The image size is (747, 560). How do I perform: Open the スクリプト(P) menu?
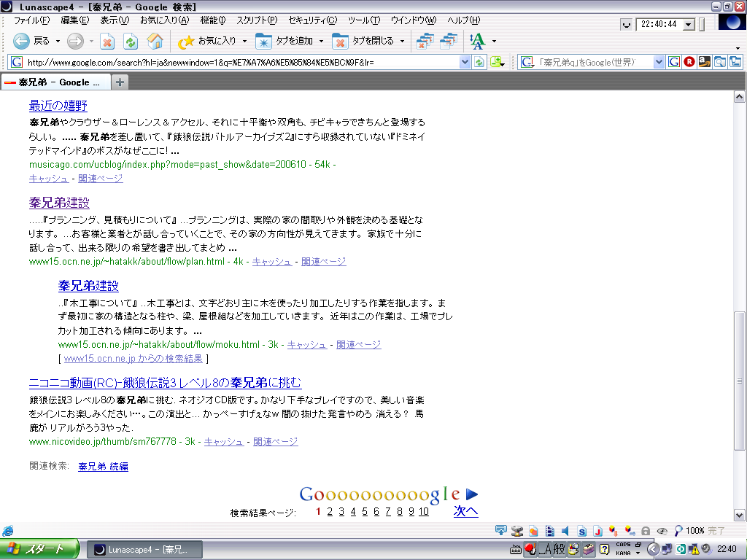tap(257, 20)
